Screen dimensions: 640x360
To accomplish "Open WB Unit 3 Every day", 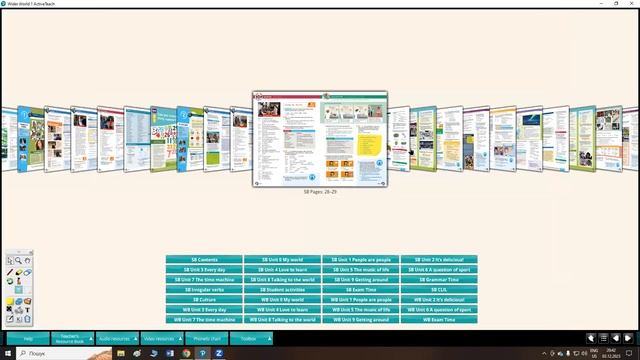I will tap(204, 309).
